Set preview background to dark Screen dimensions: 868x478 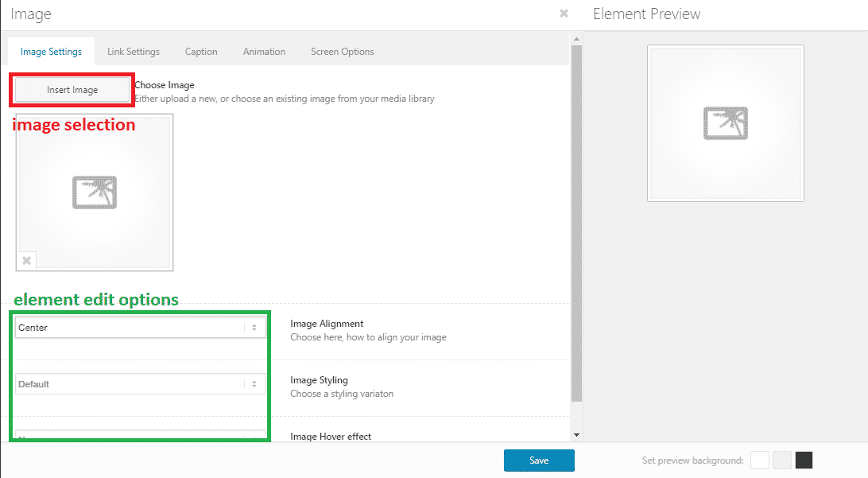[x=804, y=461]
